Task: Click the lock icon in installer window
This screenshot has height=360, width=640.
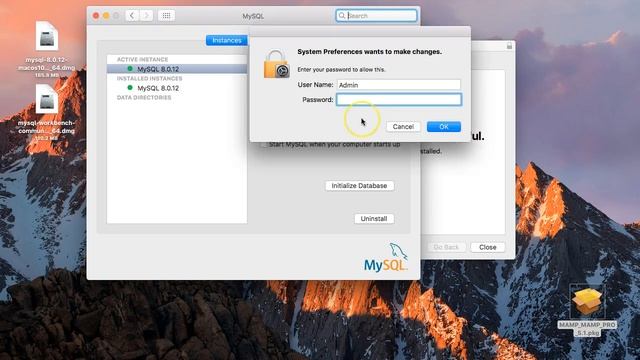Action: pyautogui.click(x=509, y=46)
